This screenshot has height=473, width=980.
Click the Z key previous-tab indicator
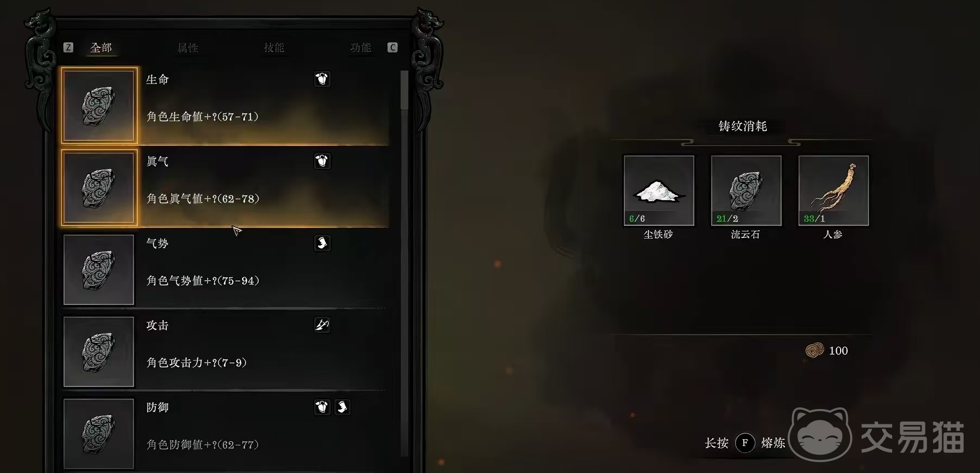(x=68, y=48)
